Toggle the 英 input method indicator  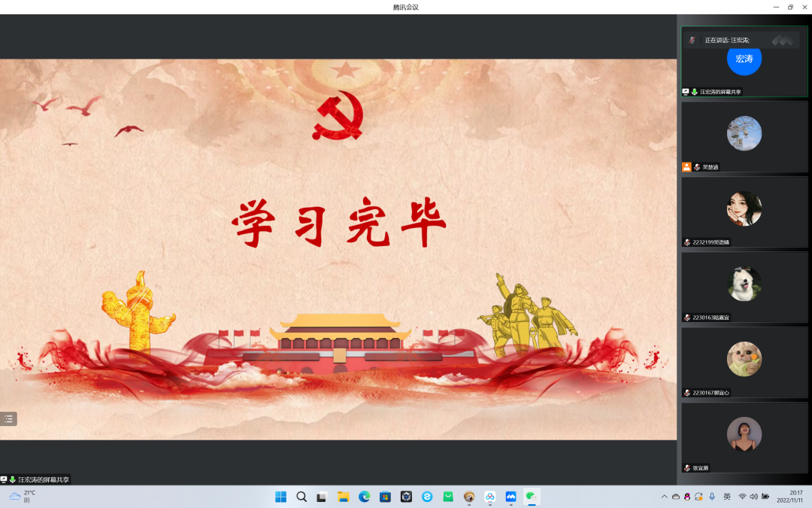pos(727,497)
